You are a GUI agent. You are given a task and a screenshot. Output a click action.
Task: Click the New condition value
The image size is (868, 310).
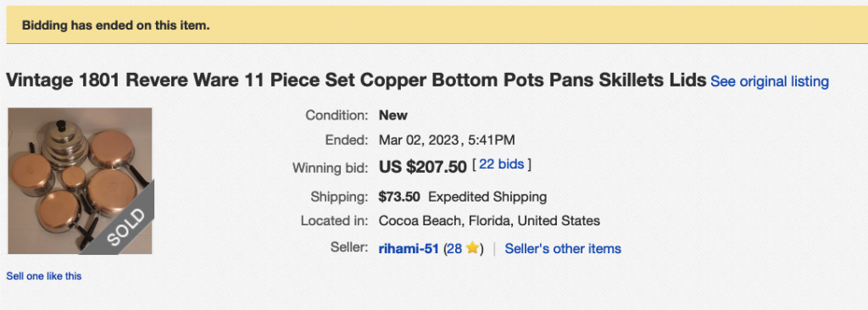[393, 116]
